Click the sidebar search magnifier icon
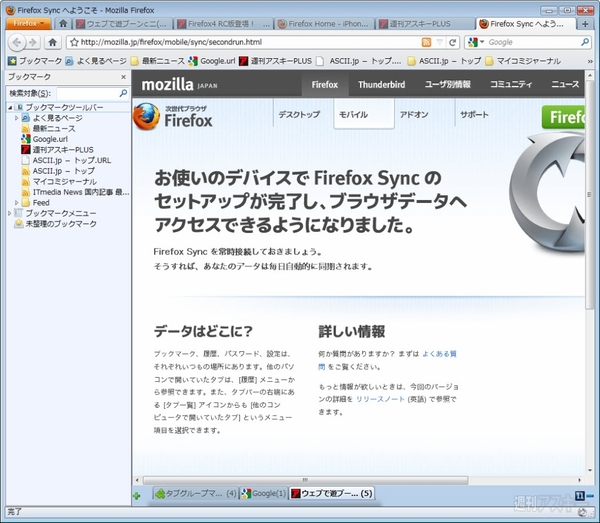600x523 pixels. coord(123,93)
